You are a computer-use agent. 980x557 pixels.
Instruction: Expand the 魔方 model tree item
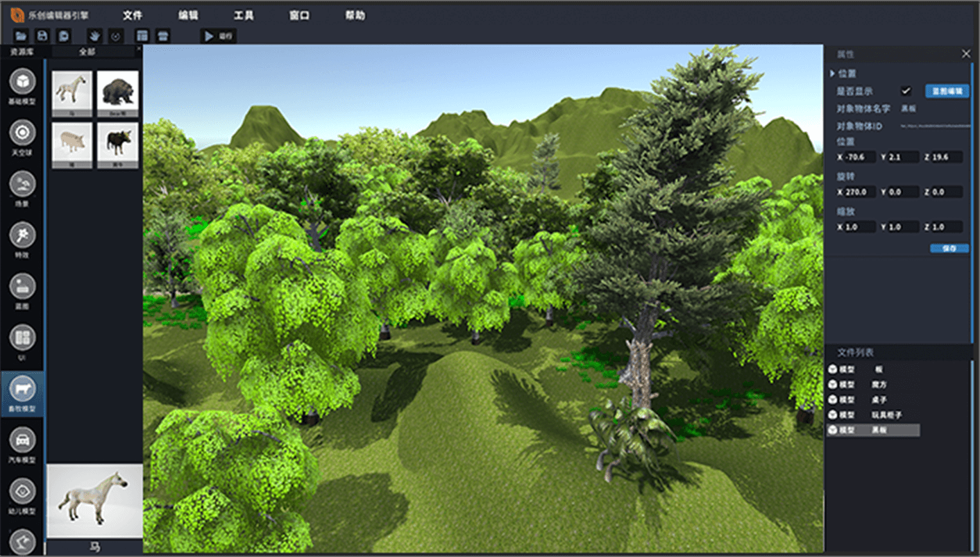point(833,384)
